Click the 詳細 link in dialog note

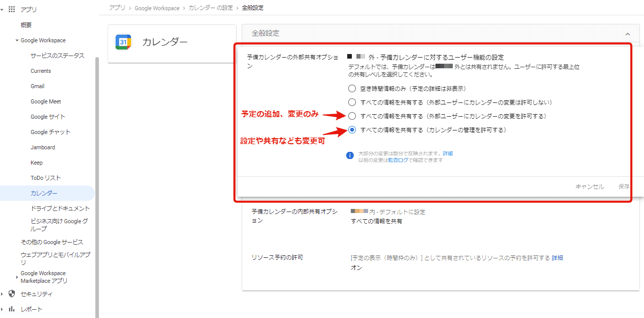coord(448,153)
